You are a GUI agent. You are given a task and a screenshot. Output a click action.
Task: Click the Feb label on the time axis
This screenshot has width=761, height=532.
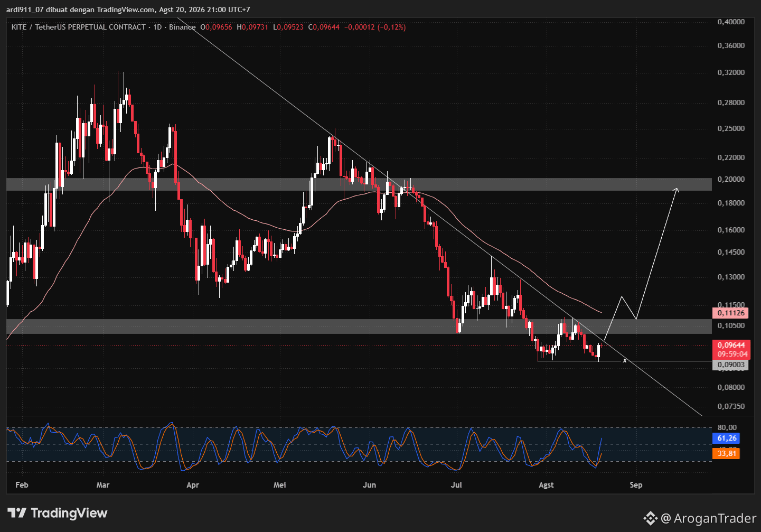[x=22, y=484]
